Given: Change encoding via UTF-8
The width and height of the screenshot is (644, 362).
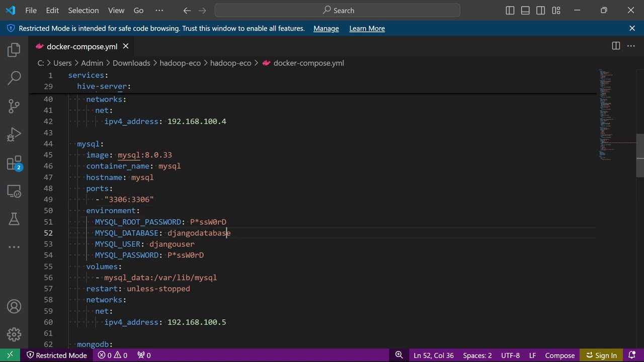Looking at the screenshot, I should point(510,355).
